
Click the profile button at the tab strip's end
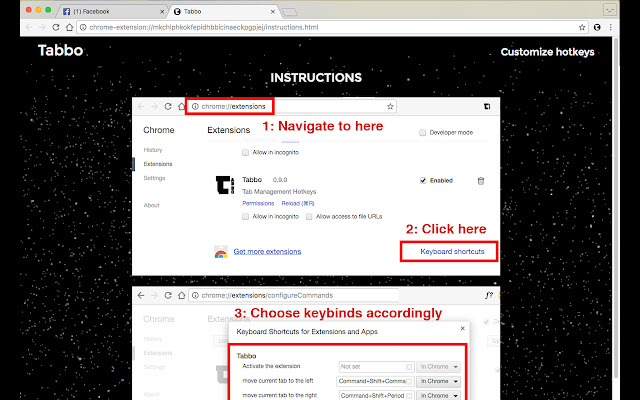(x=610, y=10)
